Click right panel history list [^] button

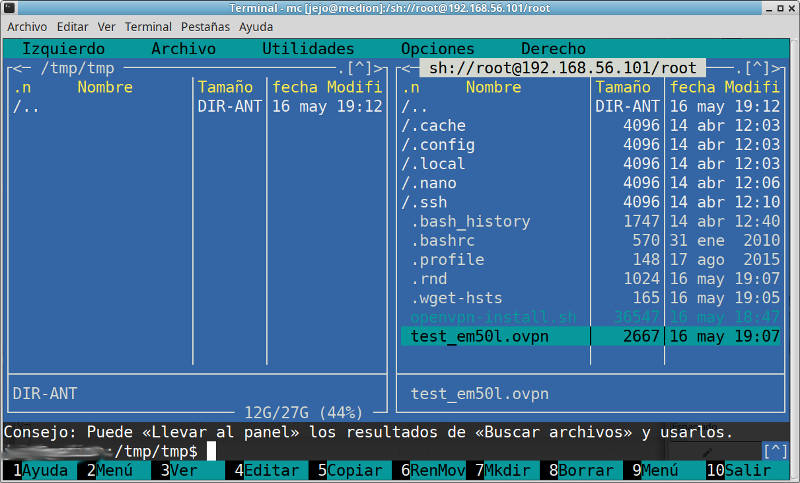pyautogui.click(x=758, y=68)
